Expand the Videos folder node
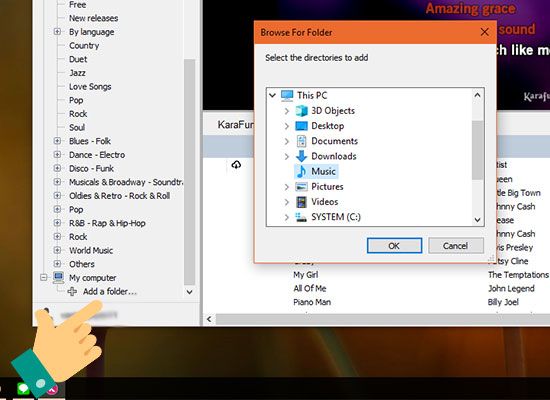The height and width of the screenshot is (400, 550). click(287, 202)
